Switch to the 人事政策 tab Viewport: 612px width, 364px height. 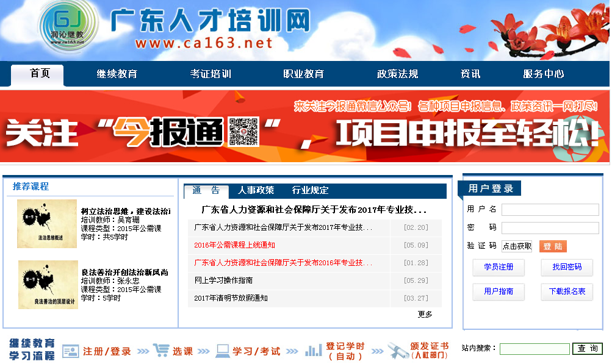(256, 190)
